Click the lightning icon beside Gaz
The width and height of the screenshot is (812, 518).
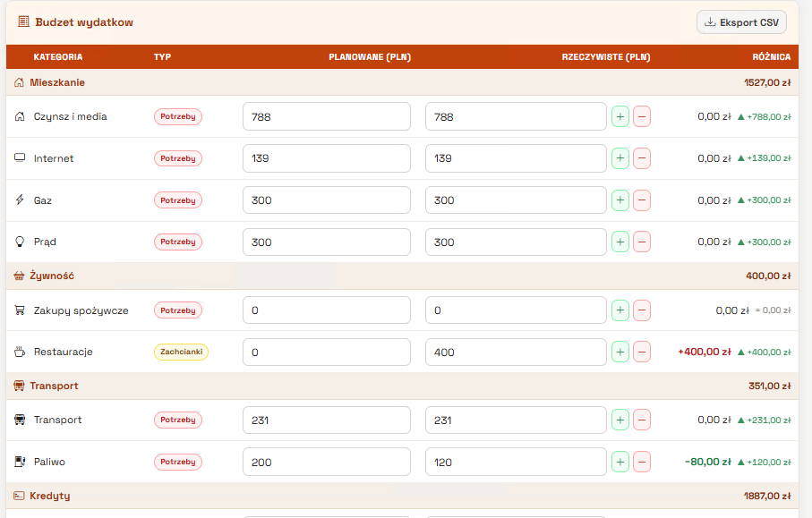pos(20,200)
